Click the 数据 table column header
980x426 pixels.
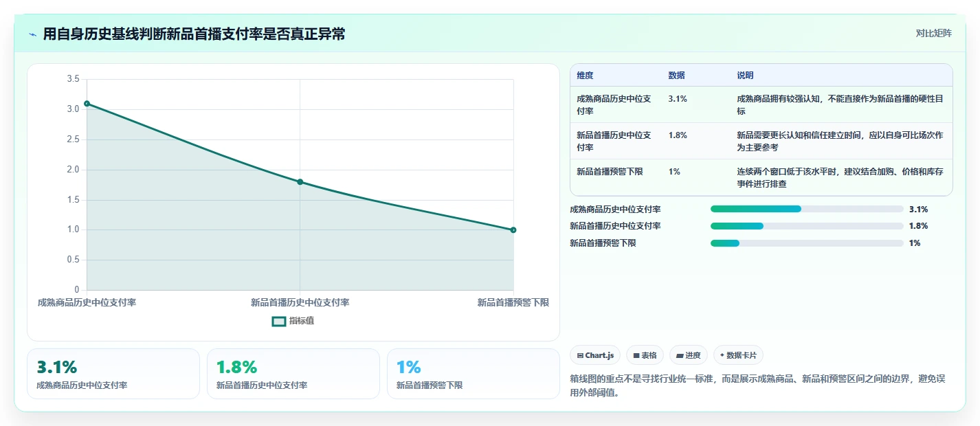point(676,76)
